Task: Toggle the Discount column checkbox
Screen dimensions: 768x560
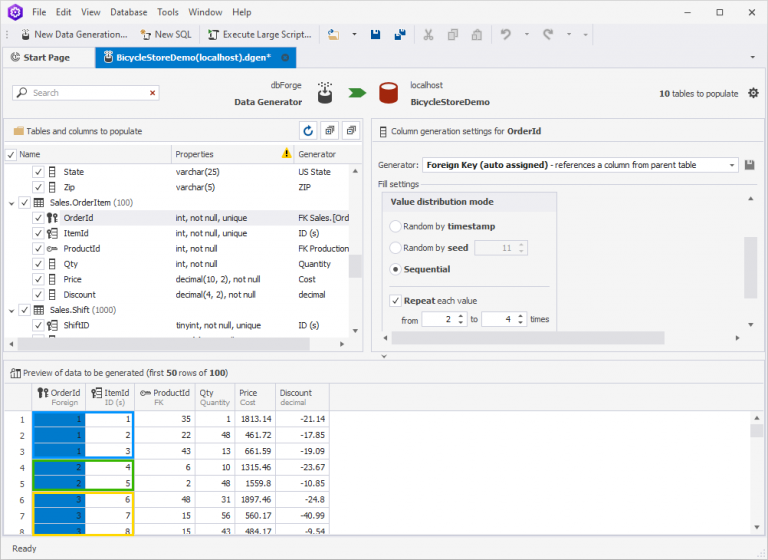Action: [x=38, y=294]
